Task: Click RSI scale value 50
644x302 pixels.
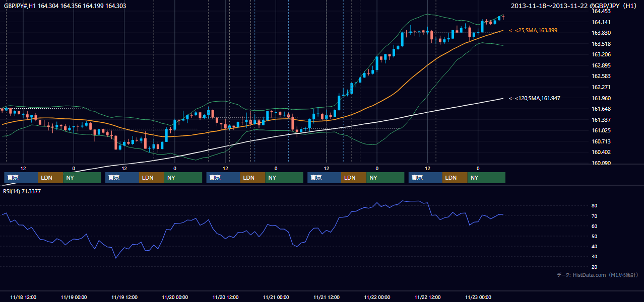Action: [595, 236]
